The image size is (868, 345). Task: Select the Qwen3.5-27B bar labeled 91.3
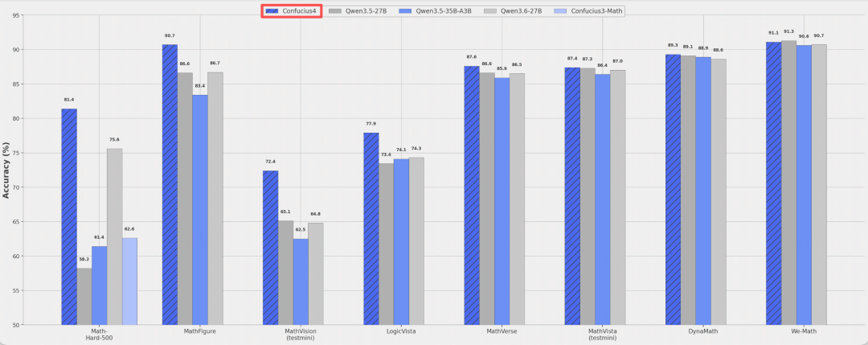pos(789,183)
